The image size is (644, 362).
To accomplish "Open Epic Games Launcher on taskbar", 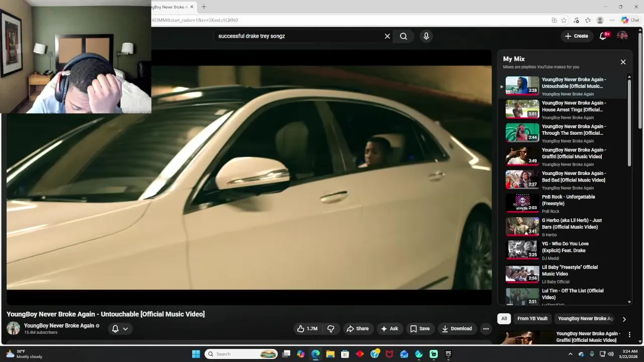I will [x=448, y=354].
